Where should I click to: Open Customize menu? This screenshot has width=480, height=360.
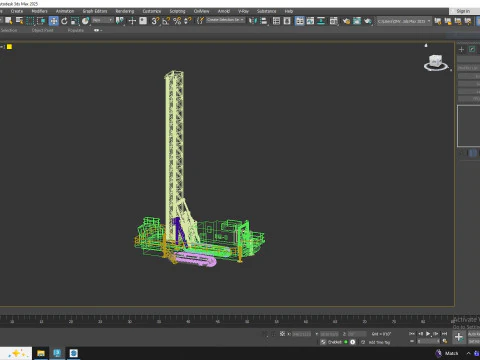152,11
